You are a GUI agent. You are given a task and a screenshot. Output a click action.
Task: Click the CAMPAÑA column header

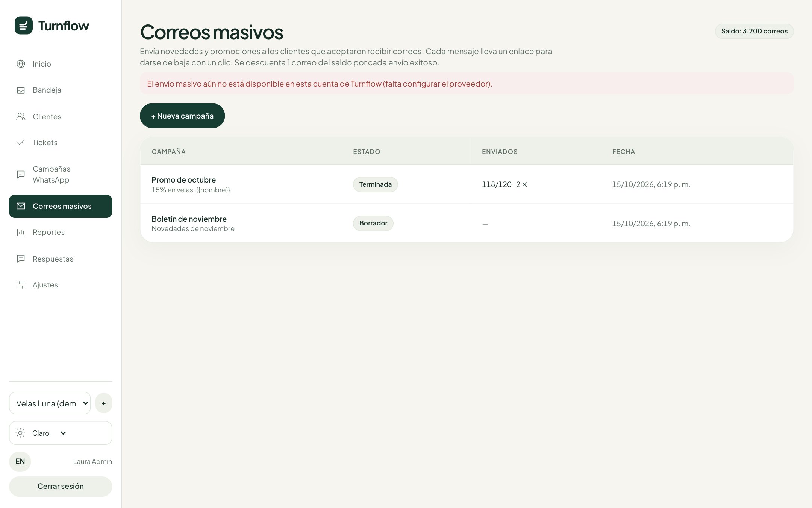point(168,152)
